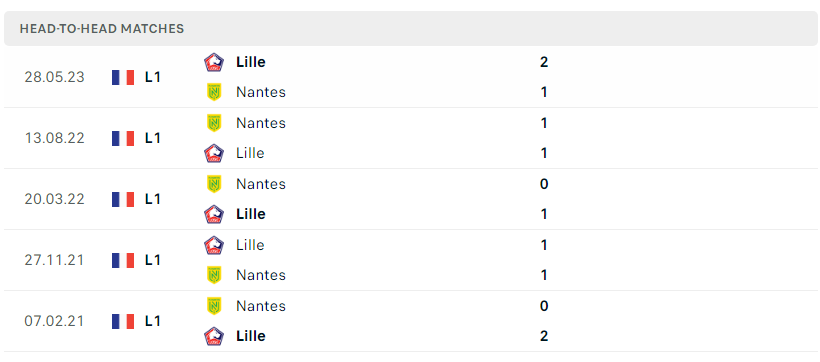
Task: Open Lille team name in 07.02.21 match
Action: (251, 336)
